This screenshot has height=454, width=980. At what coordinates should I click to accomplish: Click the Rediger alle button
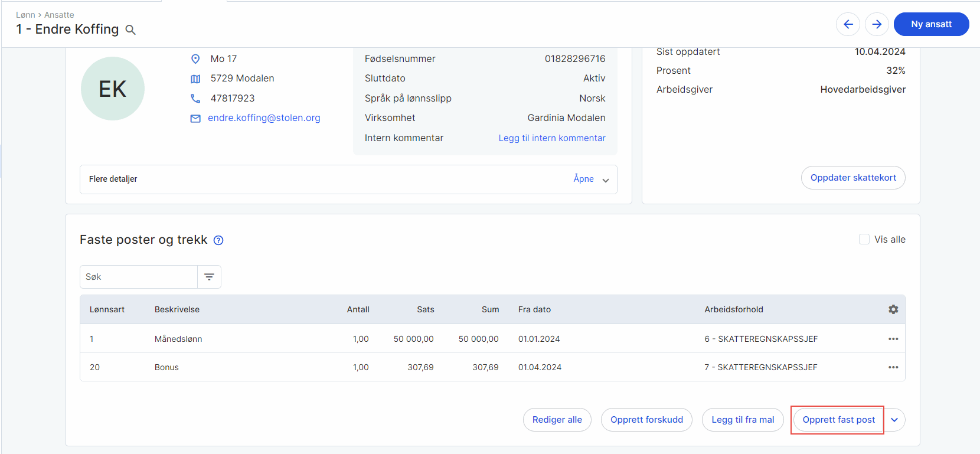tap(557, 420)
